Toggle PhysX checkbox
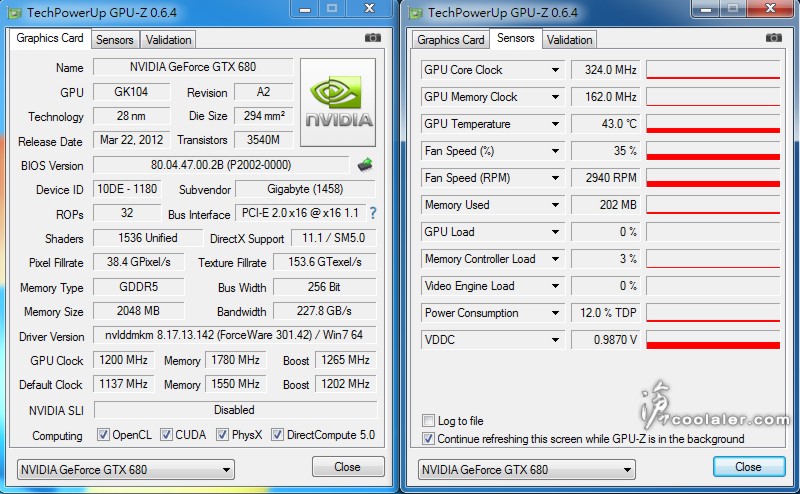800x494 pixels. pyautogui.click(x=222, y=435)
